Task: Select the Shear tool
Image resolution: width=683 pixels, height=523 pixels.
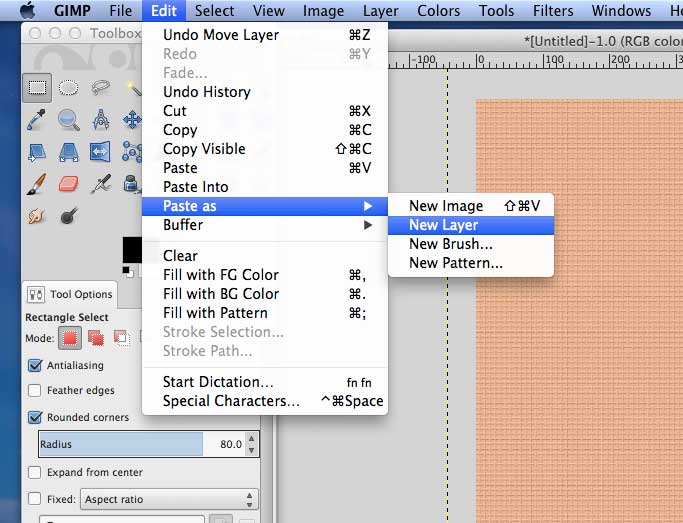Action: 37,152
